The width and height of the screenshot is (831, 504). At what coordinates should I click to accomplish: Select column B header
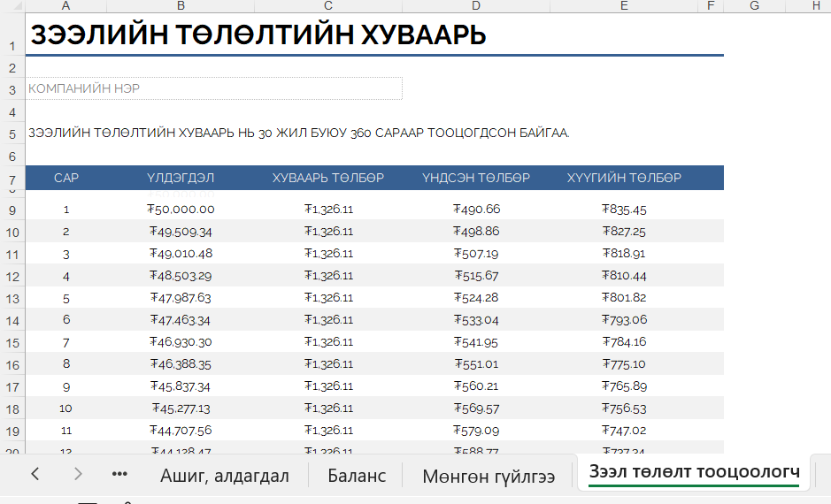point(181,6)
